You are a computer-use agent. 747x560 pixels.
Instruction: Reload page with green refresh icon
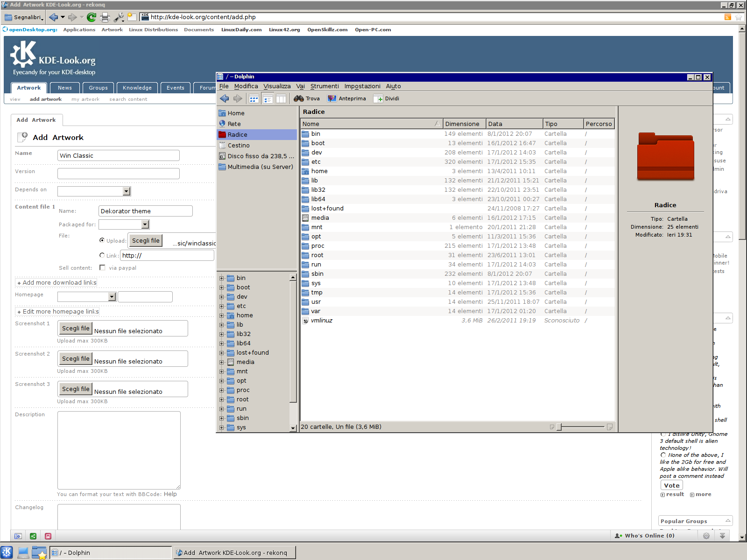click(92, 17)
